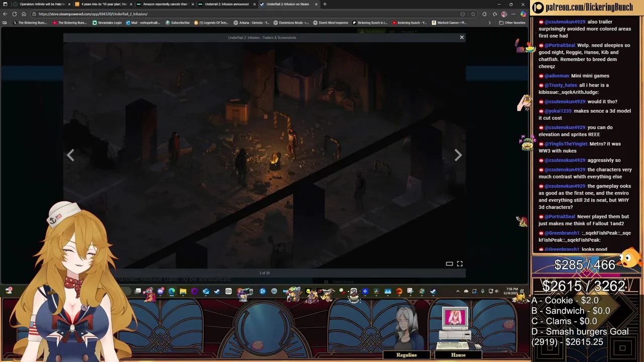Click chat username @Greenbranch1 above 'looks good'
Image resolution: width=644 pixels, height=362 pixels.
562,249
